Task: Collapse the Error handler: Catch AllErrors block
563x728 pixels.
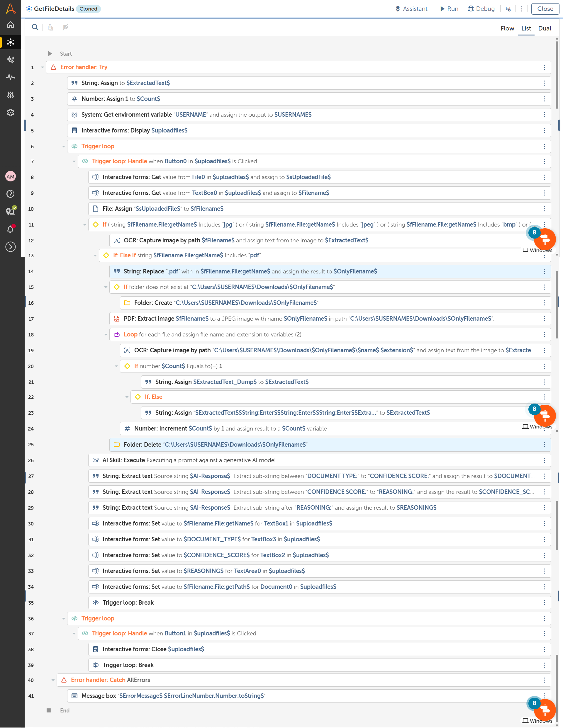Action: pos(53,680)
